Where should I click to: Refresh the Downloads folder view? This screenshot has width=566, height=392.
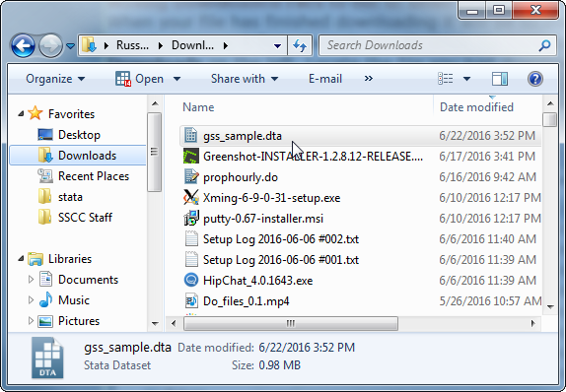click(x=300, y=45)
